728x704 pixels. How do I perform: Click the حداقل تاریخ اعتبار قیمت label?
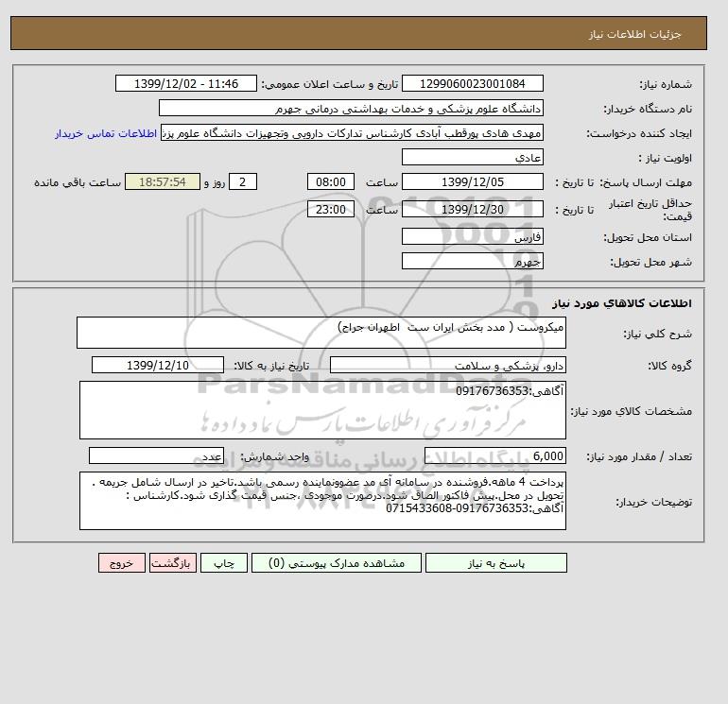[650, 210]
